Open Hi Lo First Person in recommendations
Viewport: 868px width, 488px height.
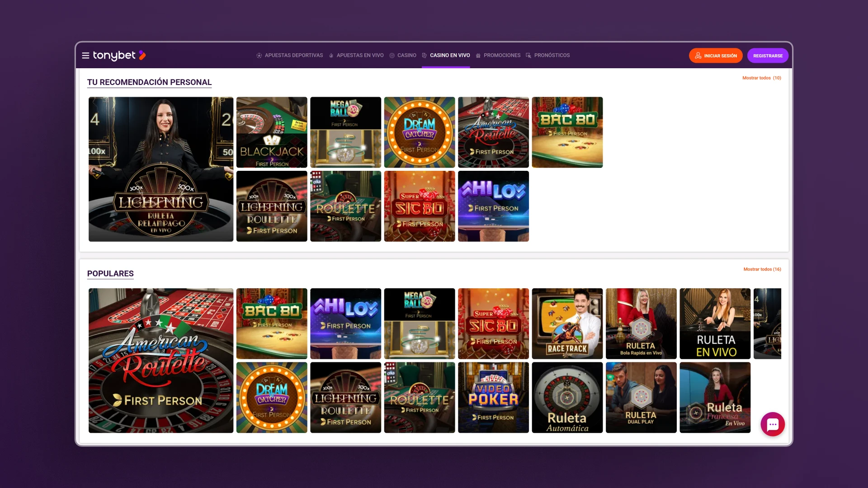pos(493,206)
